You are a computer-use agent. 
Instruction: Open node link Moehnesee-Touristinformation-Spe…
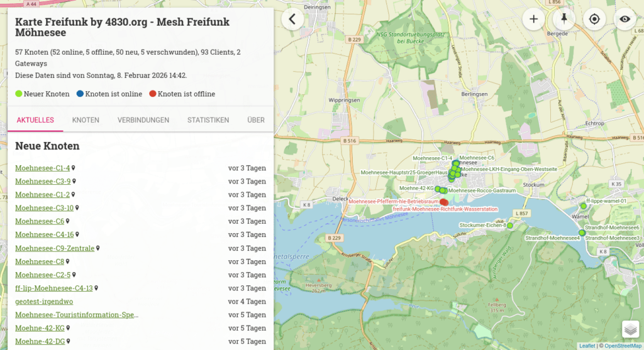tap(77, 315)
